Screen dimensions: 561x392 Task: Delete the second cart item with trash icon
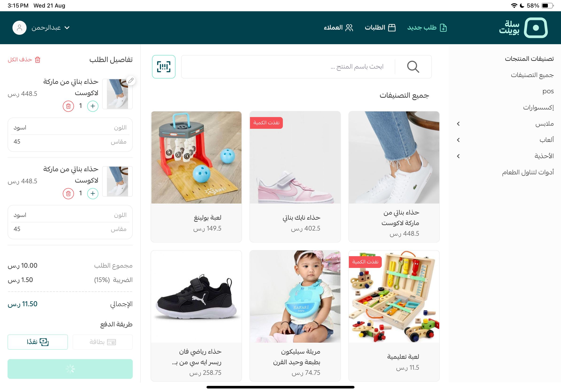[x=68, y=194]
